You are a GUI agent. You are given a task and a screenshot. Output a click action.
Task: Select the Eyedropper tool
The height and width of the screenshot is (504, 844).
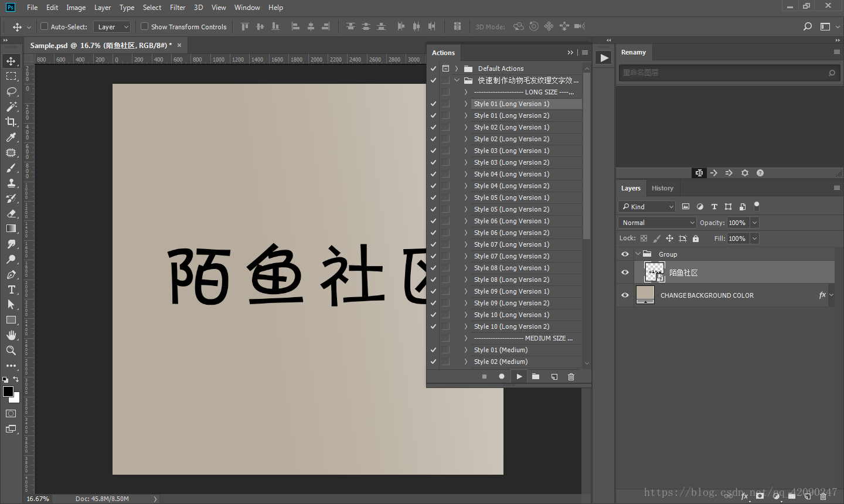(11, 137)
